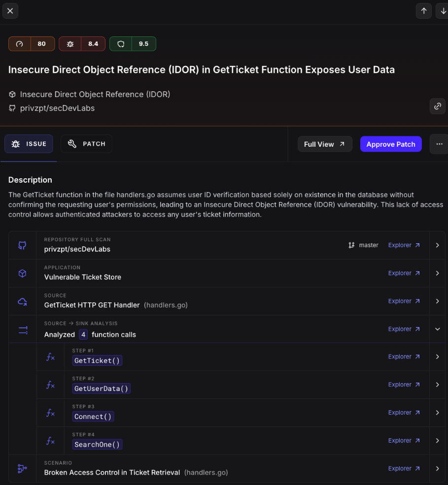This screenshot has width=448, height=485.
Task: Click the copy link icon button
Action: point(437,106)
